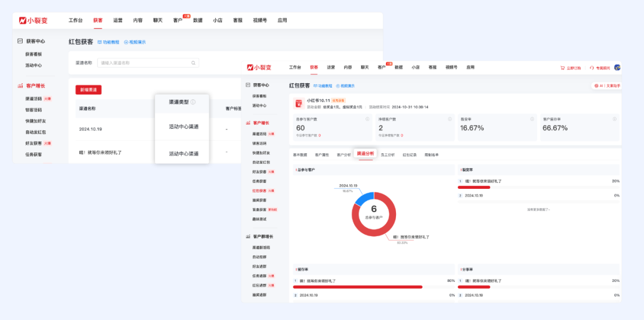Click the 80% bar under 留存率
The width and height of the screenshot is (644, 320).
pos(358,287)
